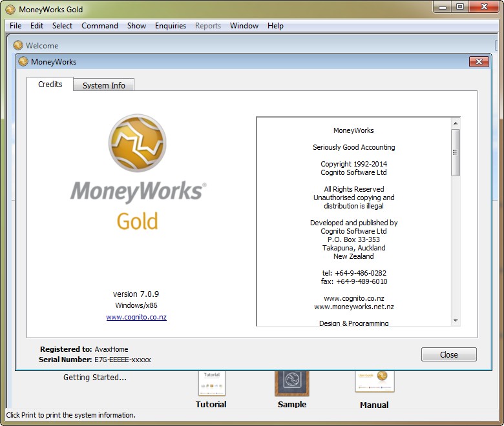The width and height of the screenshot is (504, 426).
Task: Close the MoneyWorks Gold main window
Action: click(484, 6)
